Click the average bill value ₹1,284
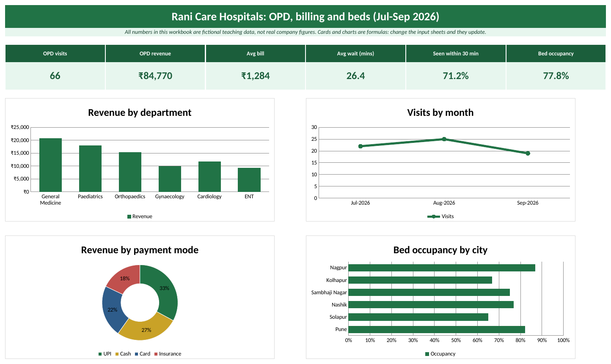This screenshot has width=611, height=364. click(256, 76)
